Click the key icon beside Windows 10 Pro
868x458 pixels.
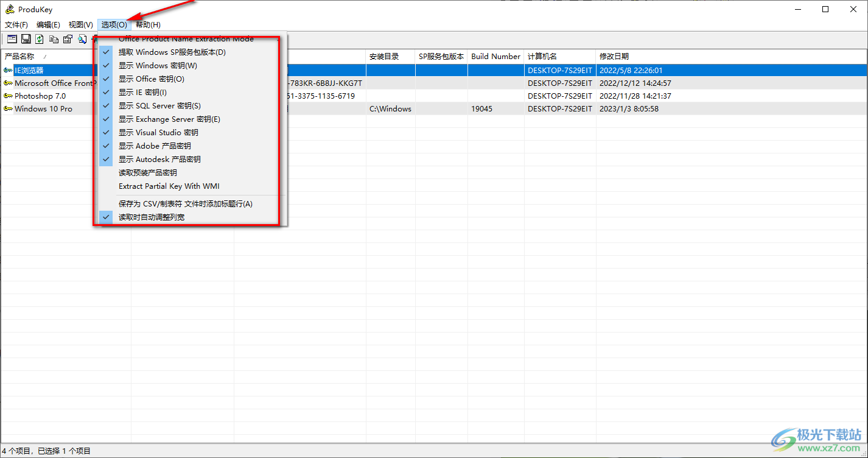(x=8, y=108)
